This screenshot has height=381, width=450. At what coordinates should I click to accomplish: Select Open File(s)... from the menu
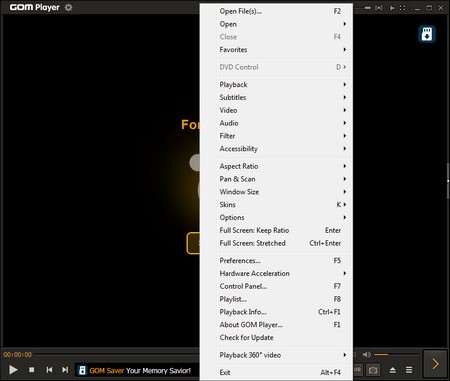point(280,11)
